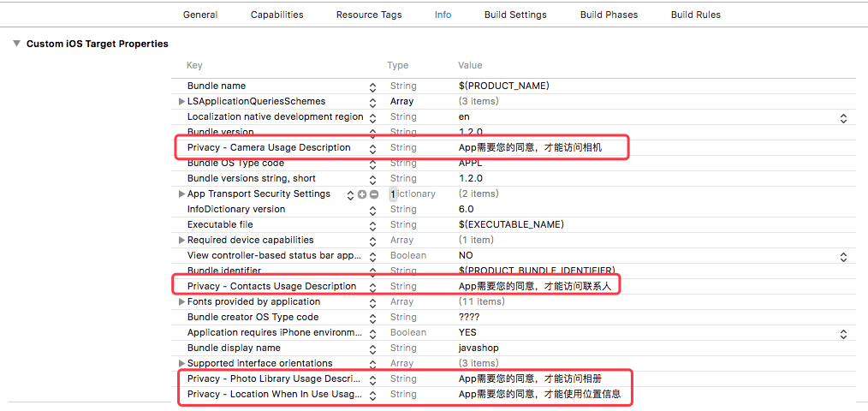This screenshot has width=868, height=411.
Task: Collapse the Custom iOS Target Properties section
Action: coord(16,44)
